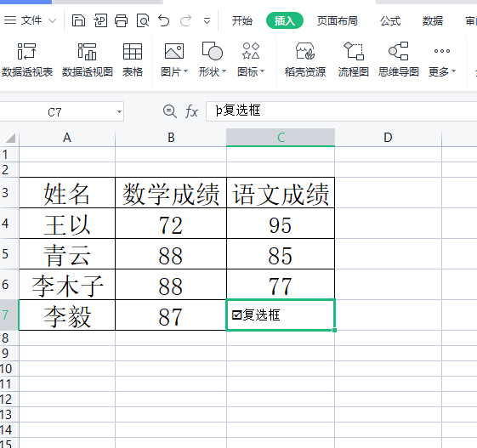This screenshot has height=448, width=477.
Task: Select the cell with 李毅
Action: [x=67, y=315]
